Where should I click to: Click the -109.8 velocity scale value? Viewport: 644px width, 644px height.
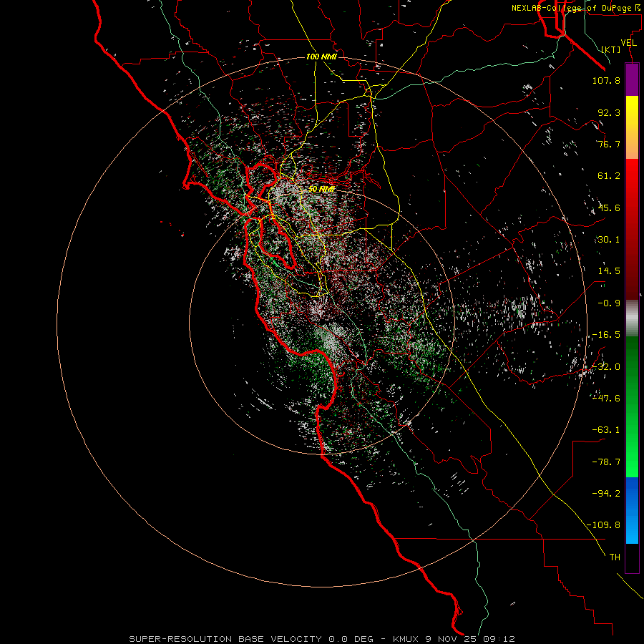click(603, 525)
